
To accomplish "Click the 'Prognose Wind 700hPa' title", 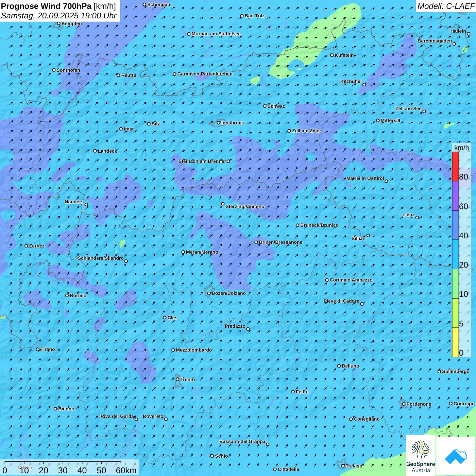I will click(x=46, y=6).
